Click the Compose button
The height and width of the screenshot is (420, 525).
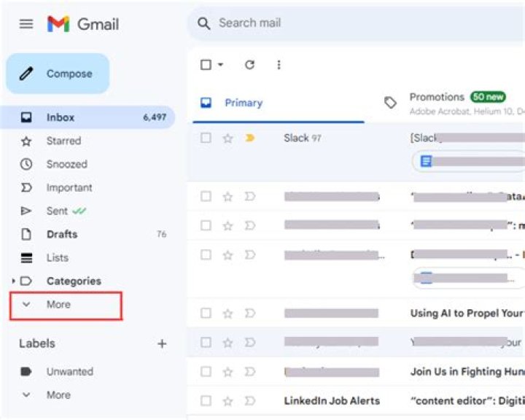(x=58, y=74)
